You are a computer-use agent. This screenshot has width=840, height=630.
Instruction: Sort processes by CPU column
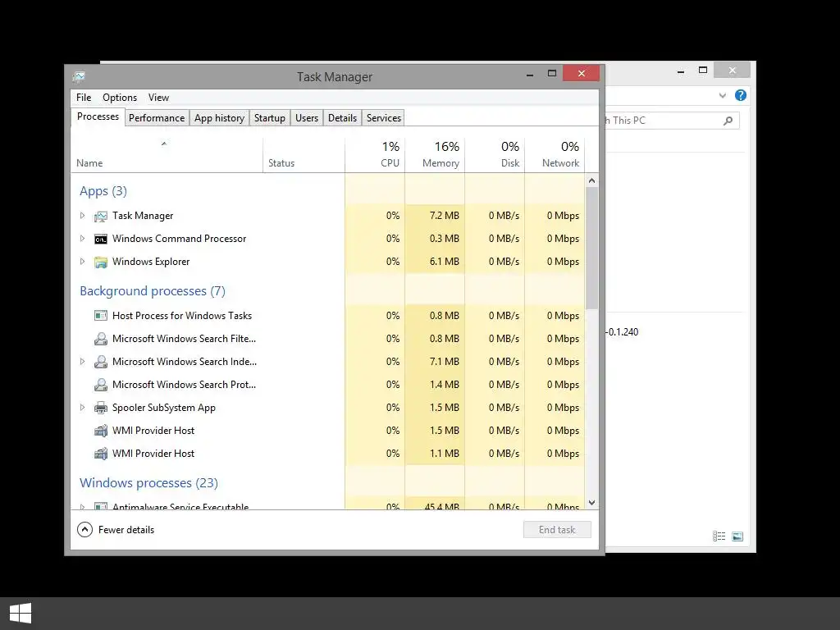(375, 155)
